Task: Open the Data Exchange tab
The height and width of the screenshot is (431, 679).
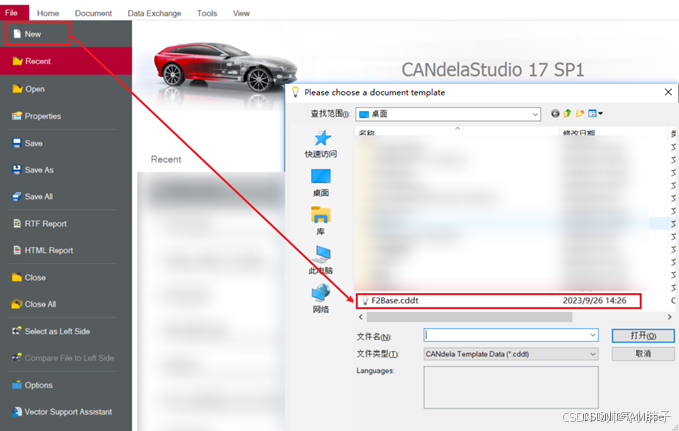Action: pos(154,13)
